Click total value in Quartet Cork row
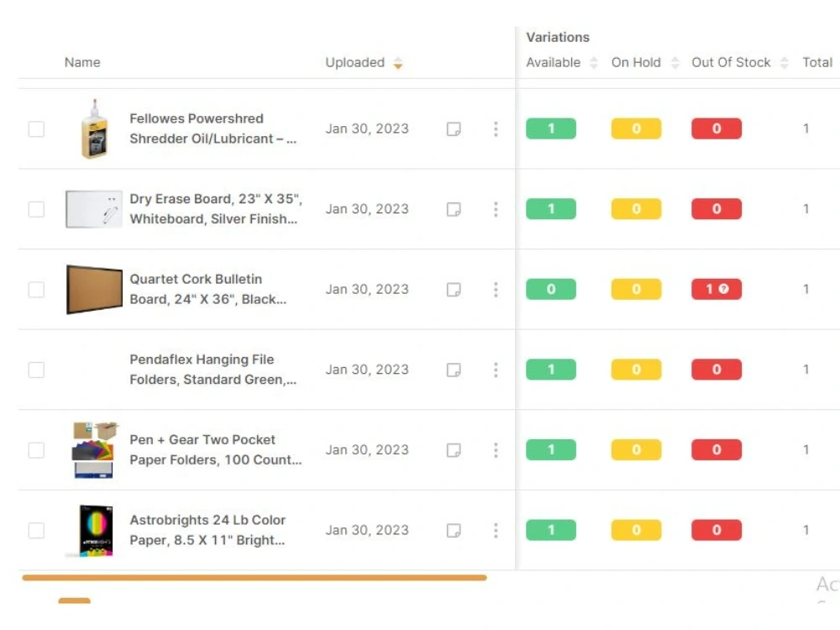Viewport: 840px width, 630px height. point(806,289)
